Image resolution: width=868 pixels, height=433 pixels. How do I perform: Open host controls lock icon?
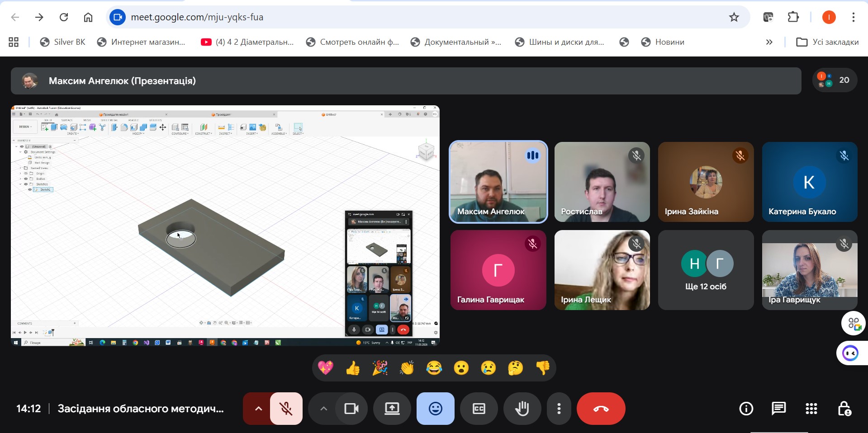[x=844, y=409]
